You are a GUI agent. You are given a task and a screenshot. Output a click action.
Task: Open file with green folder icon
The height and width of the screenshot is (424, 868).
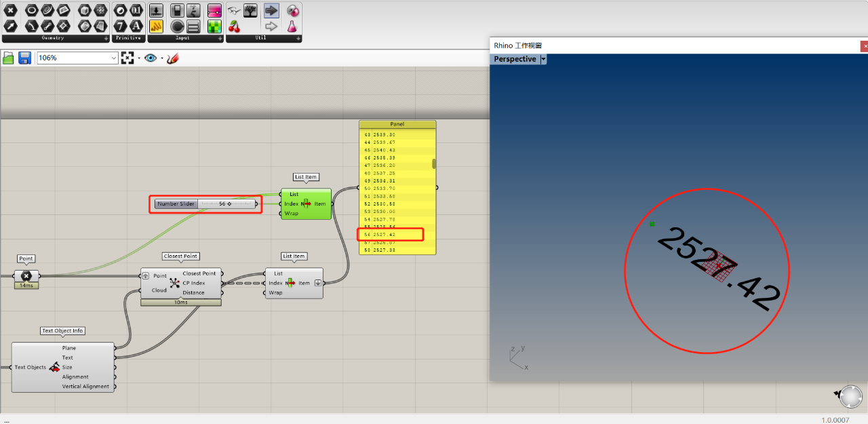9,58
